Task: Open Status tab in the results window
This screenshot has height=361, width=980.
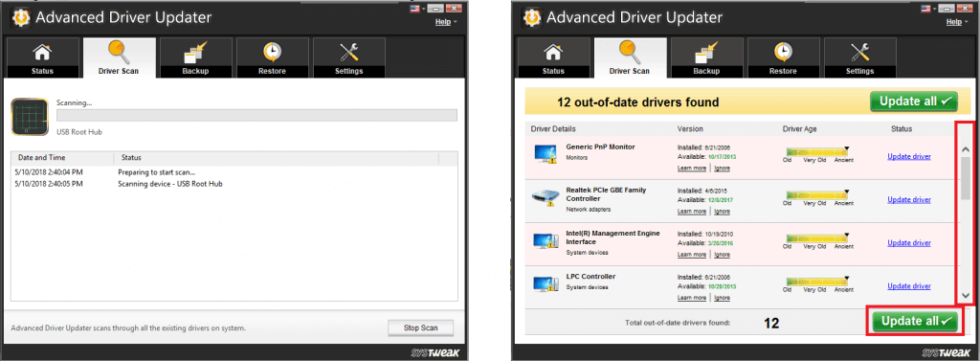Action: point(553,57)
